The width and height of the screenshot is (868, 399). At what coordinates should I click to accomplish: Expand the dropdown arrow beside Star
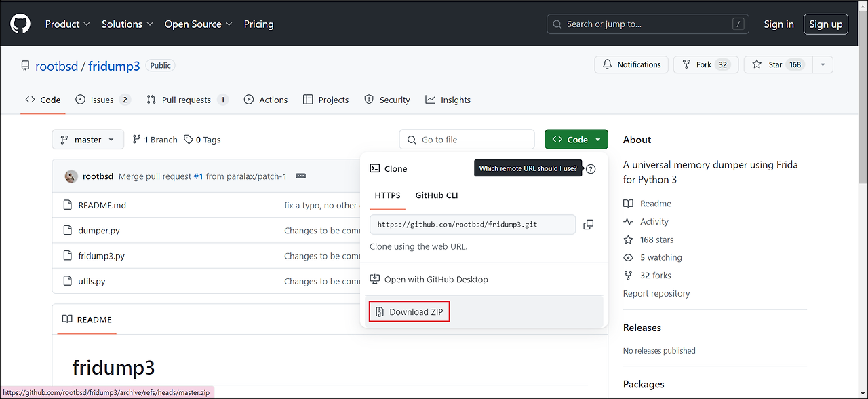pos(823,64)
